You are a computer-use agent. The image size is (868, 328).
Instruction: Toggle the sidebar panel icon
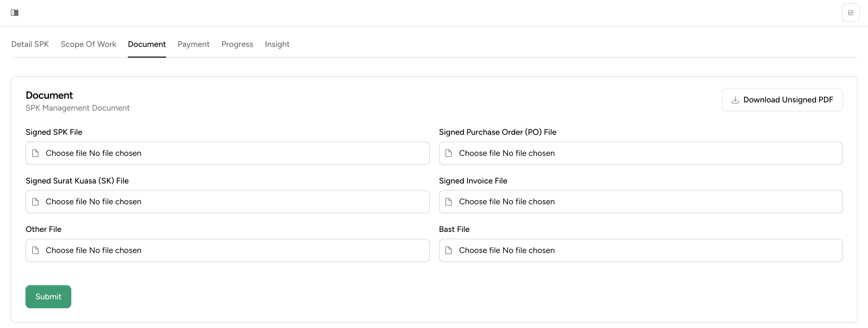14,13
